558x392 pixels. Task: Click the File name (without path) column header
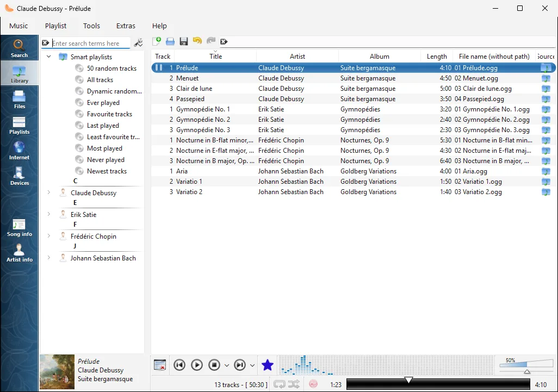[x=494, y=56]
